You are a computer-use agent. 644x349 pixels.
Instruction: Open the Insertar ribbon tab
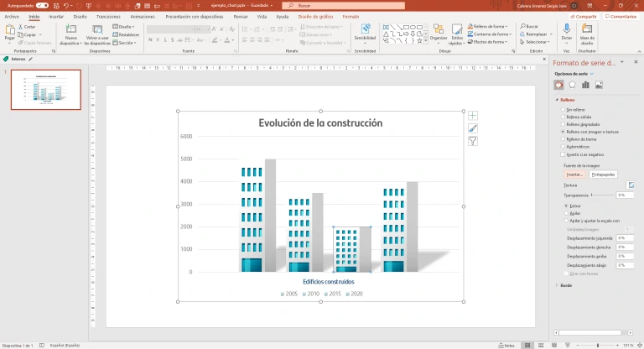pyautogui.click(x=55, y=16)
